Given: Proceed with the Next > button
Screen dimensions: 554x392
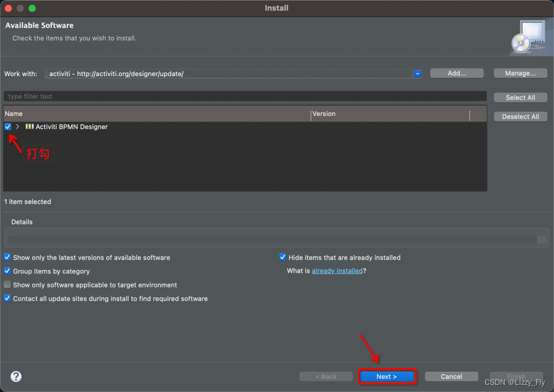Looking at the screenshot, I should (x=387, y=376).
